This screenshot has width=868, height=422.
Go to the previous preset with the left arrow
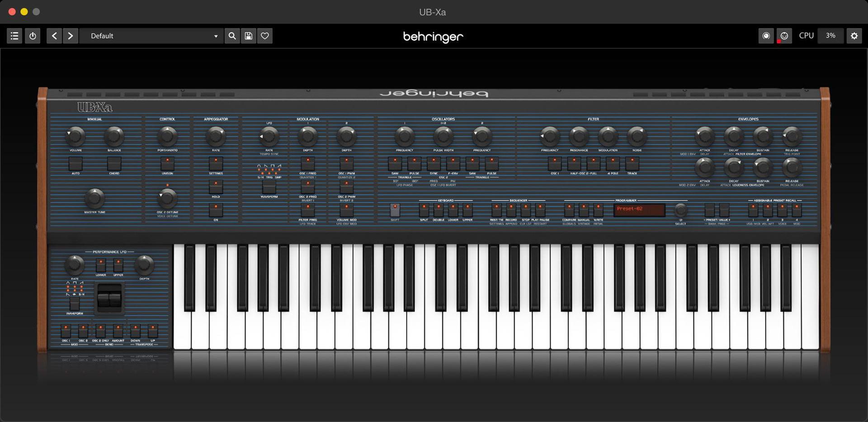(x=54, y=36)
